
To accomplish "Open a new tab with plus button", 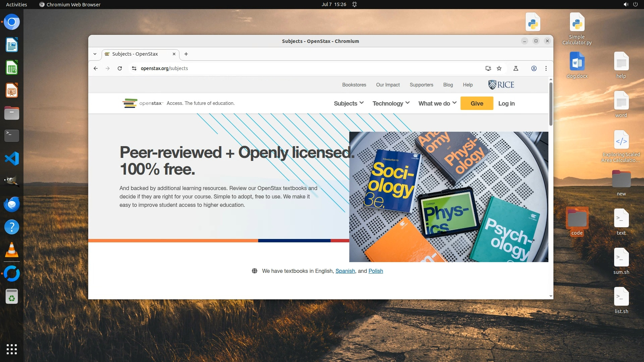I will (x=186, y=54).
